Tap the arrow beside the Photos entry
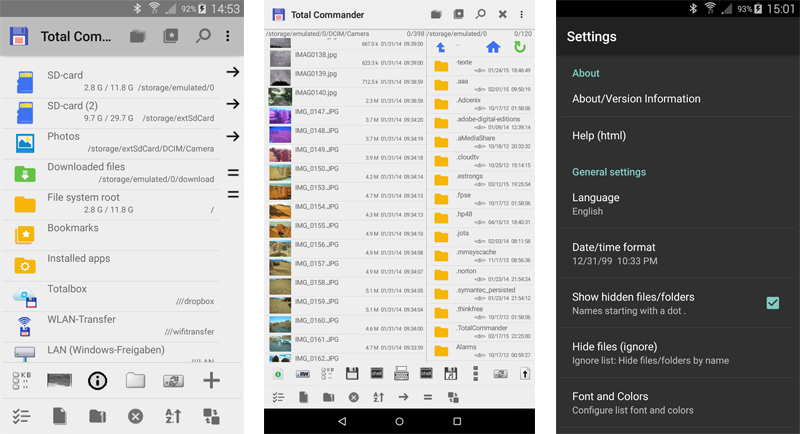800x434 pixels. (233, 136)
